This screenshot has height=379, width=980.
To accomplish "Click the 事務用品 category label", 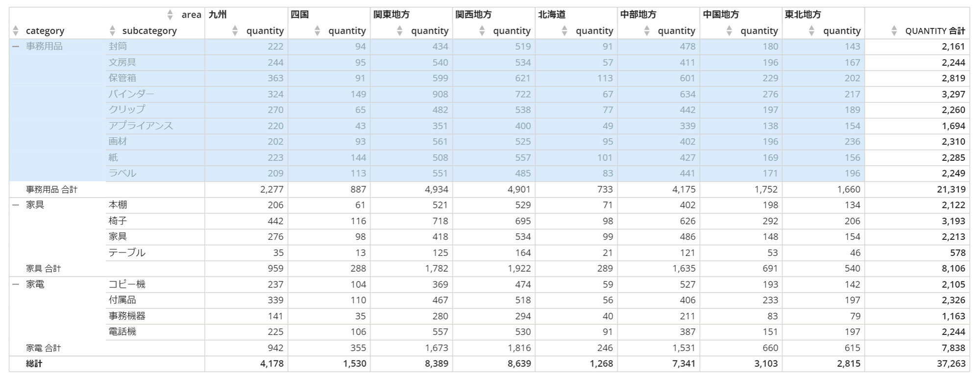I will point(44,47).
